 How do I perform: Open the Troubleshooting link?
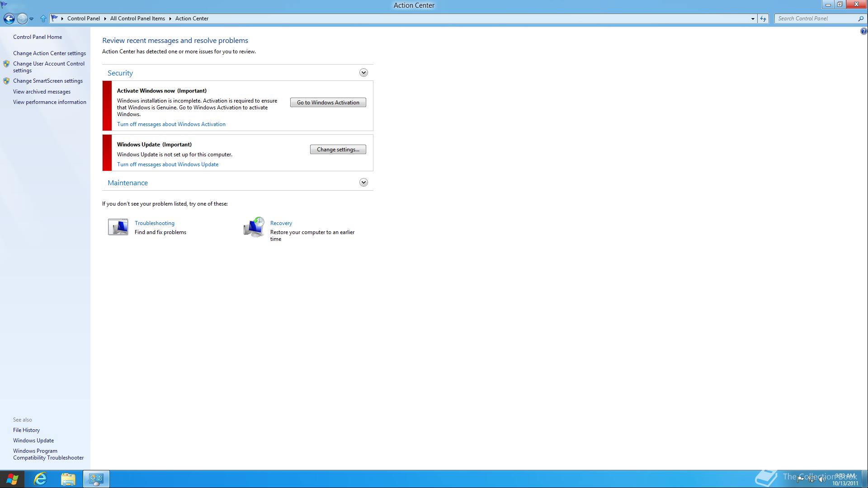click(x=155, y=223)
